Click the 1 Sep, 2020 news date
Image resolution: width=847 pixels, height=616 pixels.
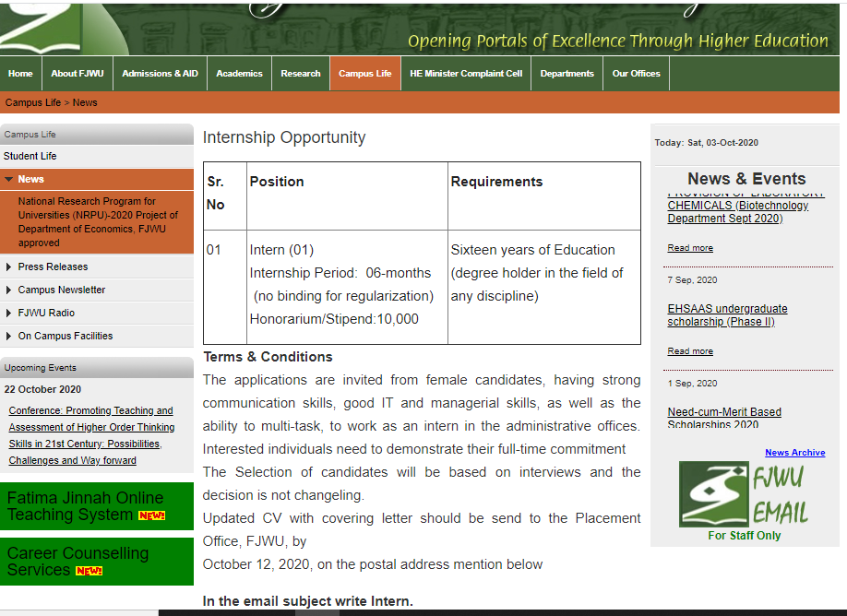click(692, 384)
